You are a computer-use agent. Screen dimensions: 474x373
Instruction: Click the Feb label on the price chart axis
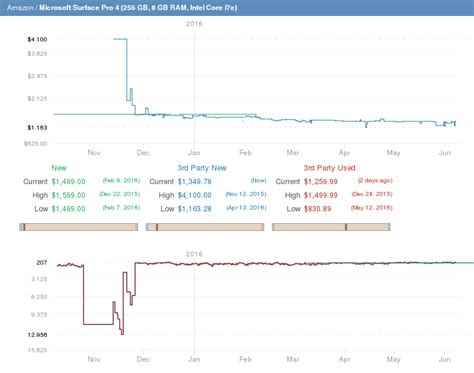point(245,153)
